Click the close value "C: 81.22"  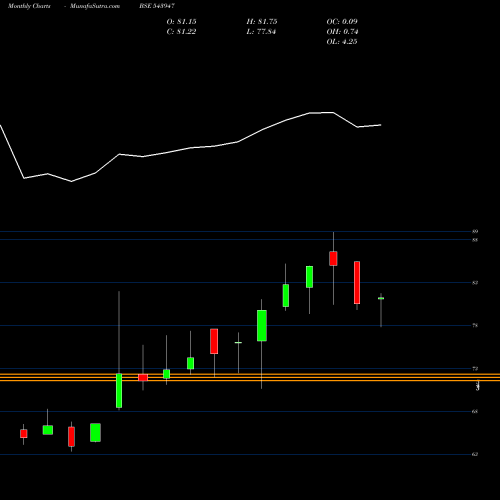click(181, 32)
